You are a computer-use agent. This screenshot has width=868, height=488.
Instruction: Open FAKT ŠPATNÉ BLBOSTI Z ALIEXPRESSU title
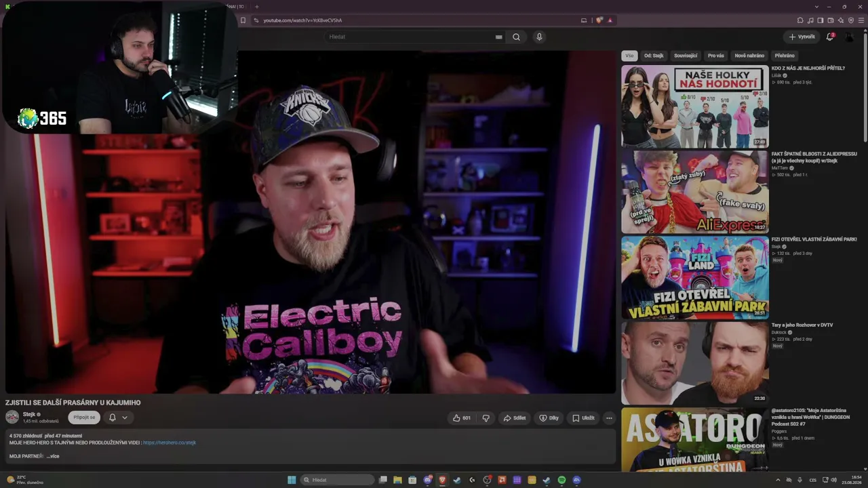814,157
